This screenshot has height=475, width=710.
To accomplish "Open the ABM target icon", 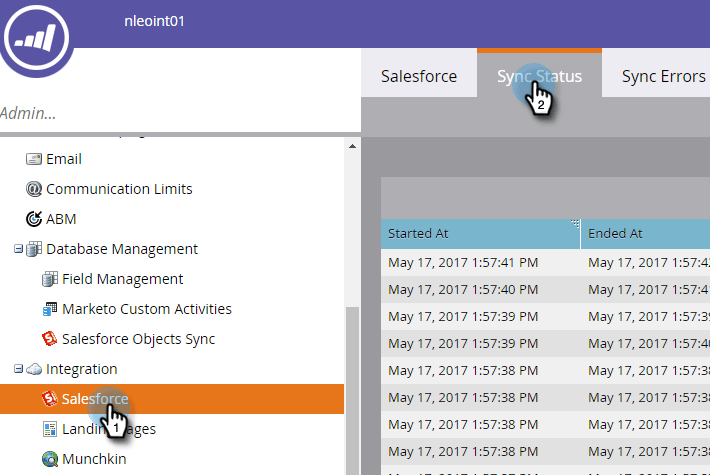I will point(34,219).
